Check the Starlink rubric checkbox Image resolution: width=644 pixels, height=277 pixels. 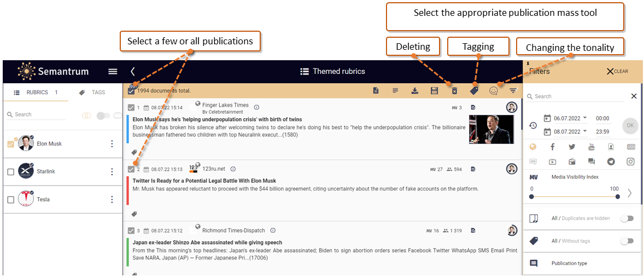pos(11,172)
